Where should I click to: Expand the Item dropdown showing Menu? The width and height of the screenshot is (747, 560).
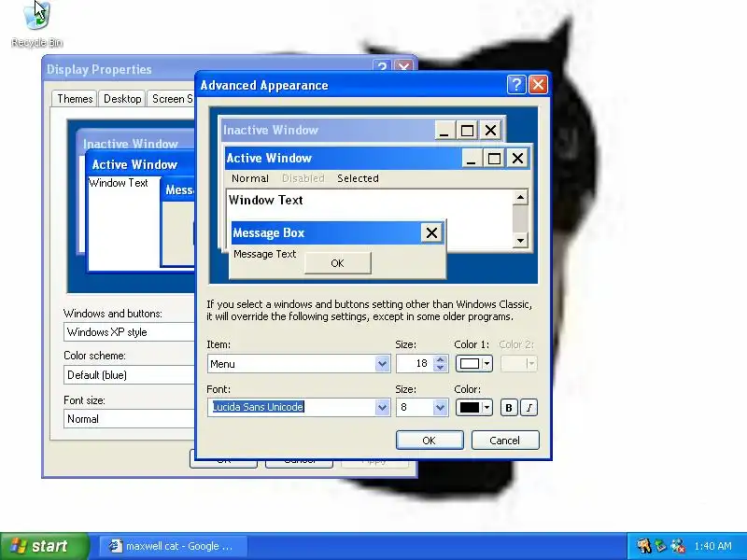click(x=382, y=364)
